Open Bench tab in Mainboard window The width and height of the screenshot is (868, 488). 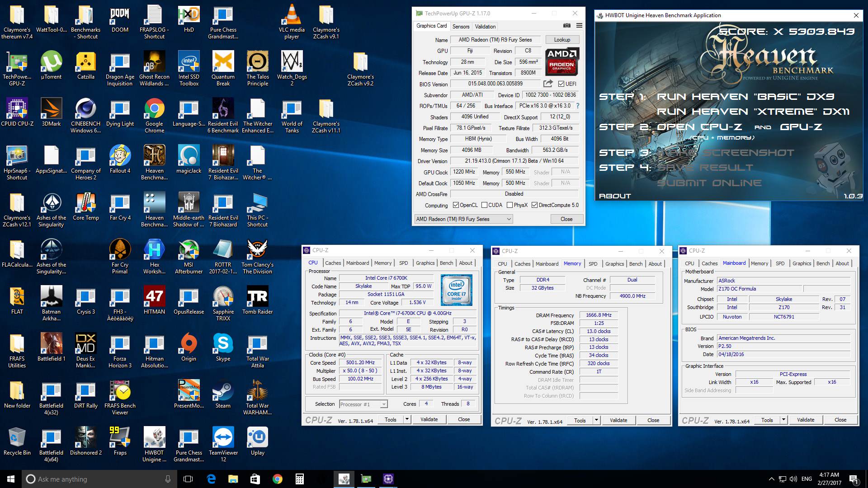coord(823,263)
